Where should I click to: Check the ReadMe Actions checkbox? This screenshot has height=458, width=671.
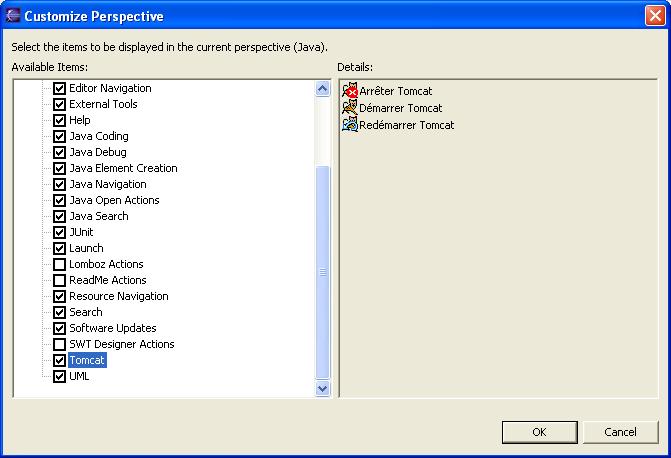coord(59,280)
